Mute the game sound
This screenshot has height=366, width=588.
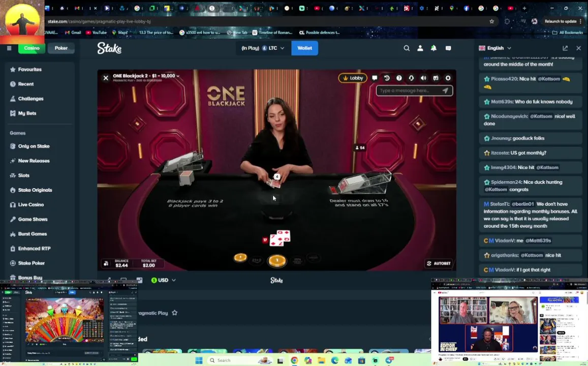click(x=423, y=78)
